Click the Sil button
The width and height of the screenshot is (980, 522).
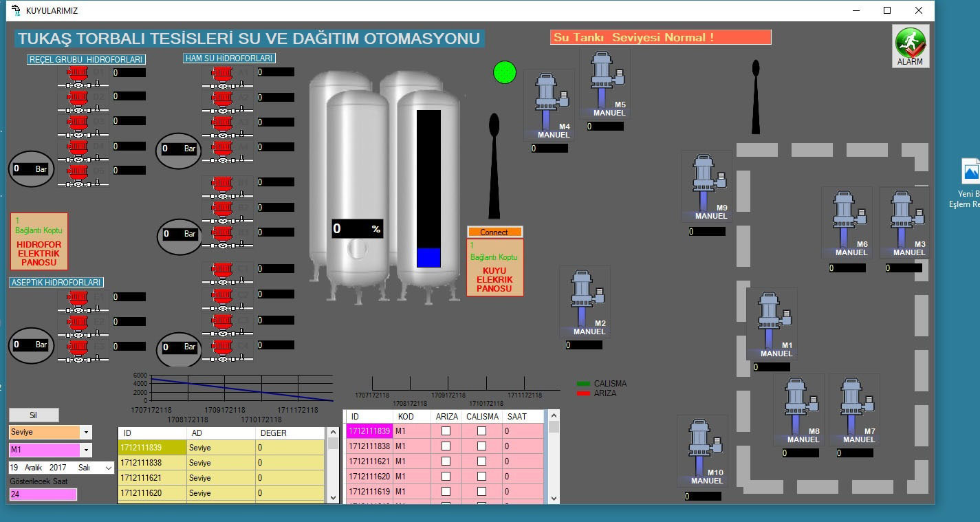click(34, 415)
